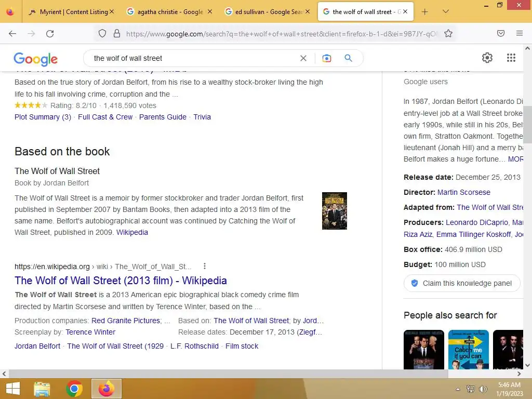Click the vertical scrollbar up arrow

[x=528, y=48]
